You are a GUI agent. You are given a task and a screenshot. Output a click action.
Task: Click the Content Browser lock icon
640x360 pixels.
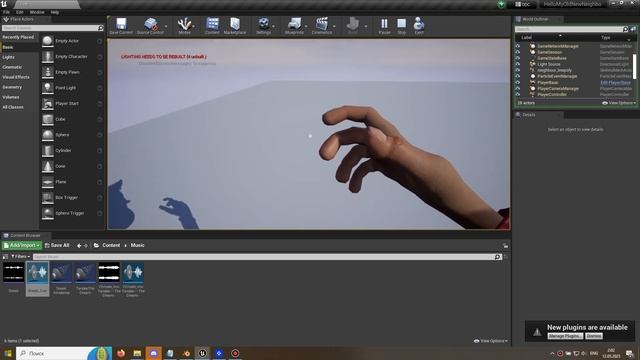click(x=505, y=246)
